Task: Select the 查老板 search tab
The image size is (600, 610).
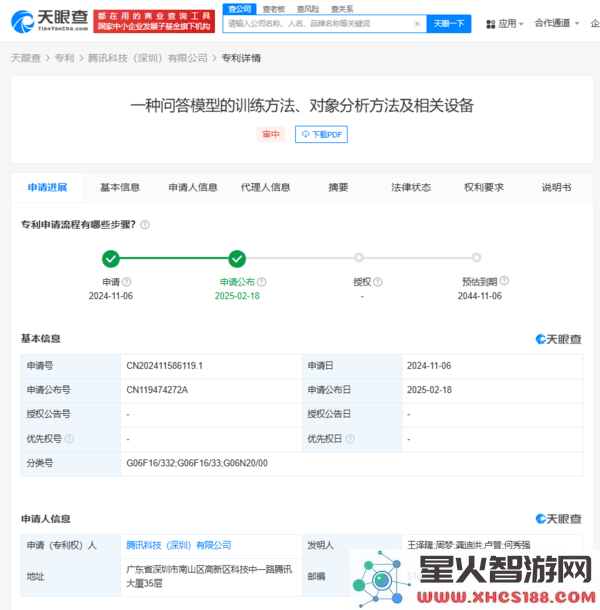Action: 274,9
